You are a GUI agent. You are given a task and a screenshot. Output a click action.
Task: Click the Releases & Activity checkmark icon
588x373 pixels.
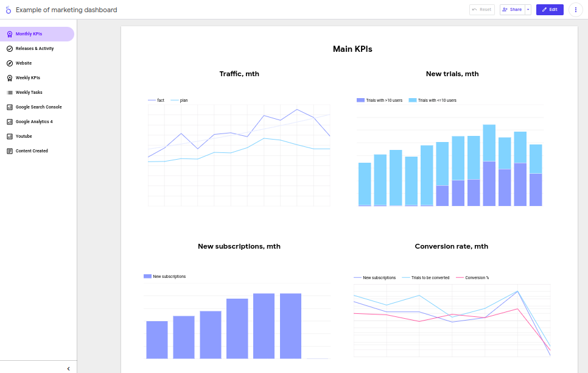[9, 48]
